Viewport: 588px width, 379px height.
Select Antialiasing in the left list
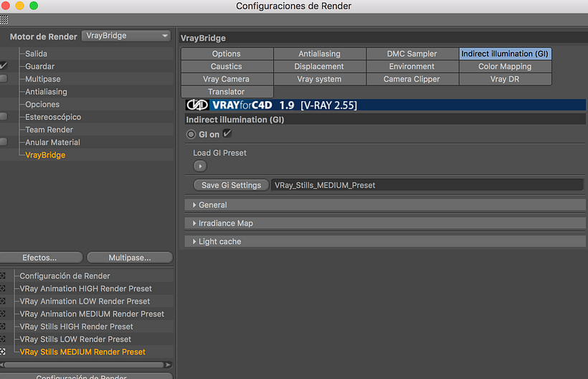(x=46, y=92)
